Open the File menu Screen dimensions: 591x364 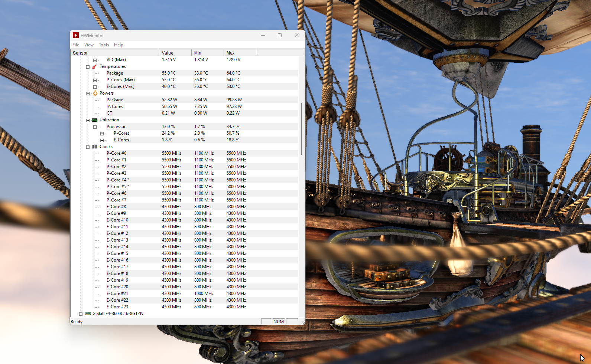click(76, 45)
